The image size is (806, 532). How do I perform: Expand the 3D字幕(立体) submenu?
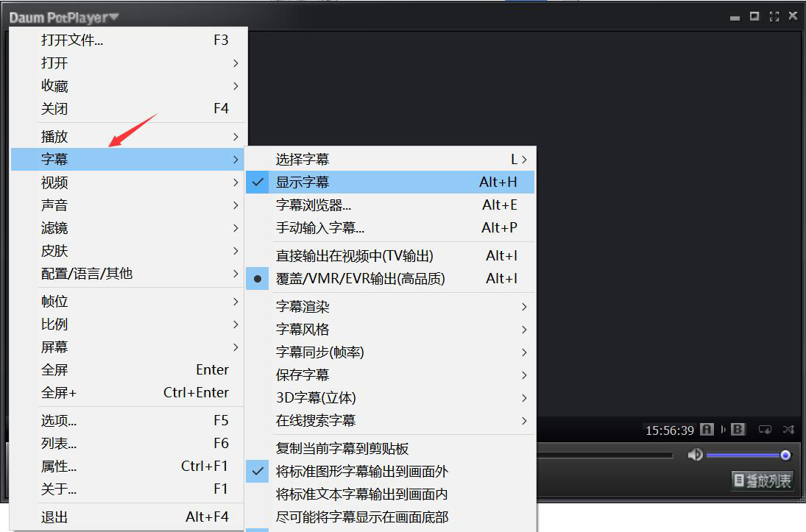point(390,398)
